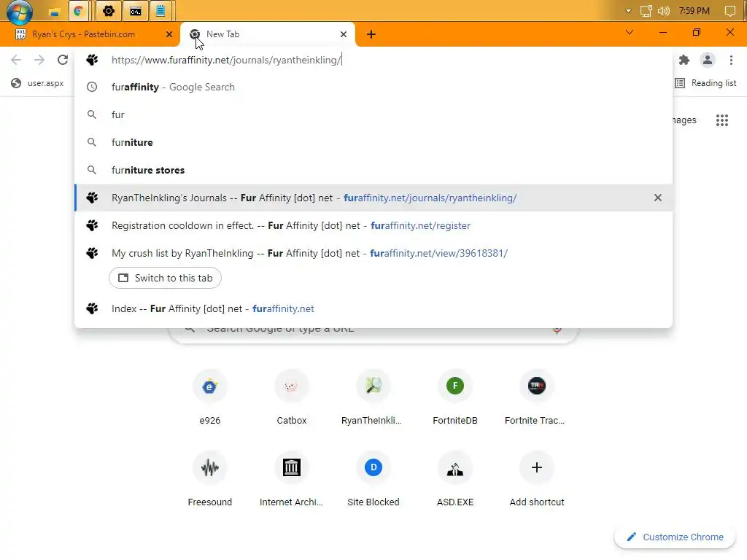The image size is (747, 560).
Task: Open the user.aspx bookmark
Action: (x=37, y=83)
